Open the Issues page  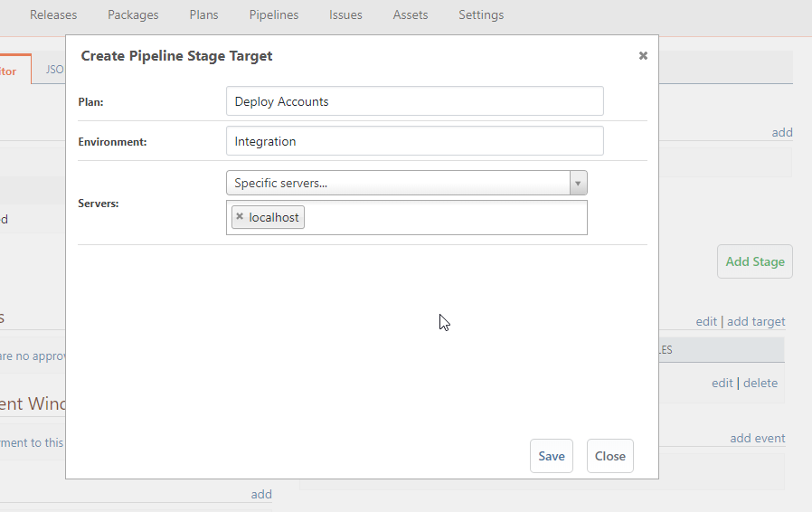pyautogui.click(x=345, y=14)
